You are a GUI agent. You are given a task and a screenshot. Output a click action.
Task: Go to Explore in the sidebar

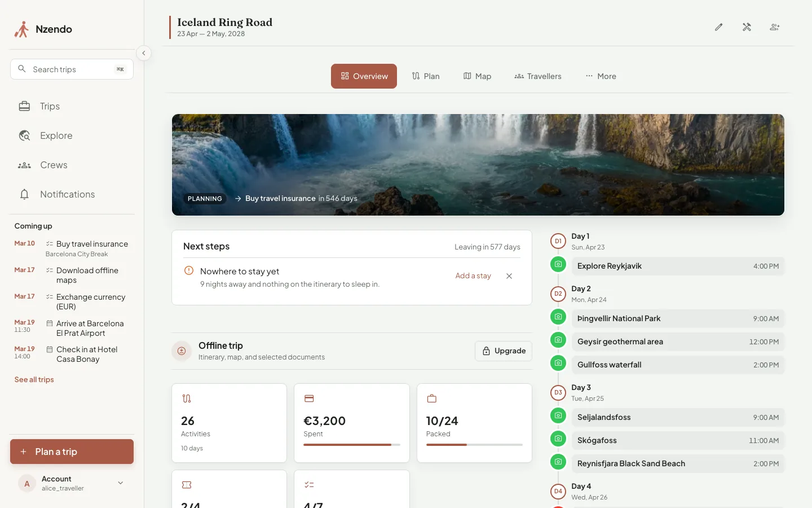(x=72, y=135)
